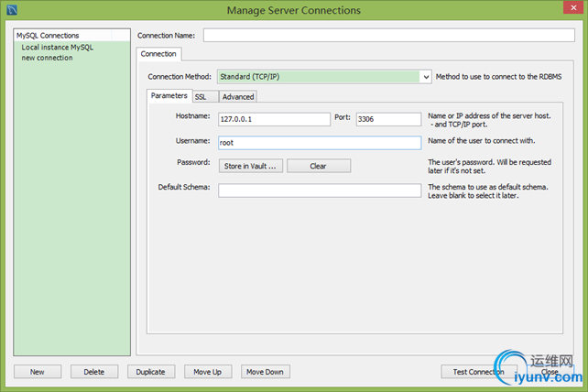Click Store in Vault button
Image resolution: width=588 pixels, height=392 pixels.
click(x=251, y=166)
